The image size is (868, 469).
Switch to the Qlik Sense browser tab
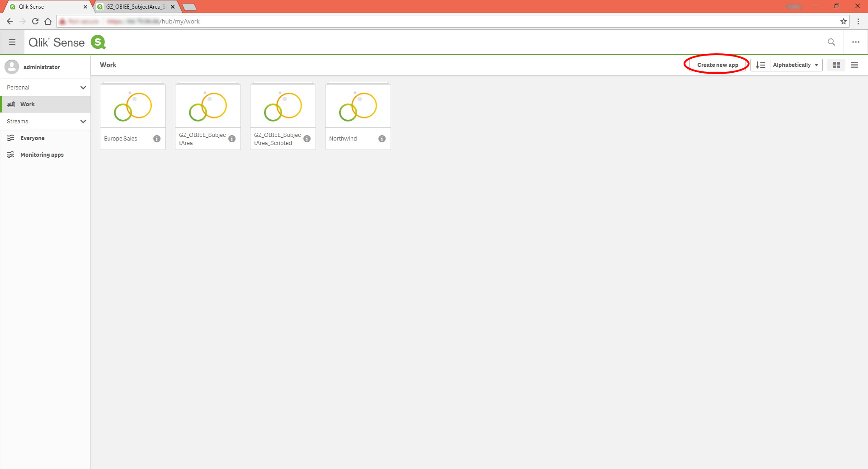point(47,7)
